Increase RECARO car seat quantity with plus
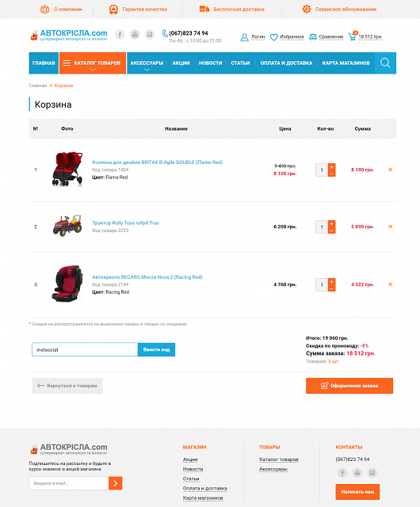420x507 pixels. [332, 281]
